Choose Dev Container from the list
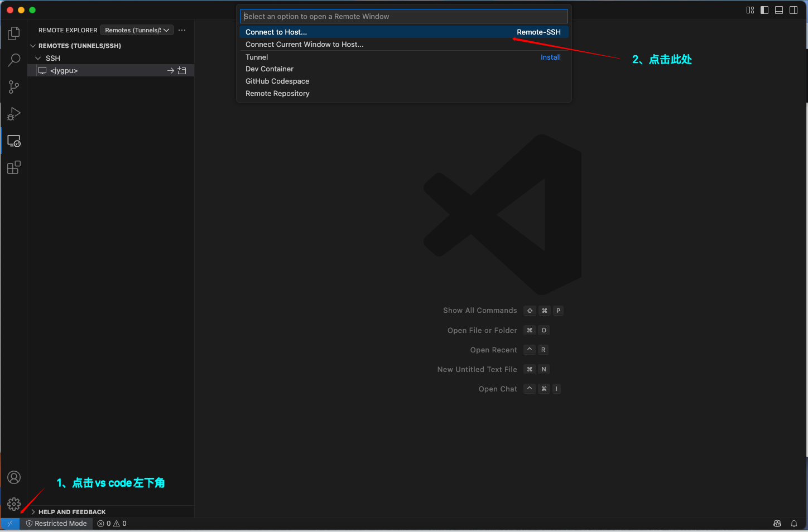The width and height of the screenshot is (808, 532). coord(270,69)
